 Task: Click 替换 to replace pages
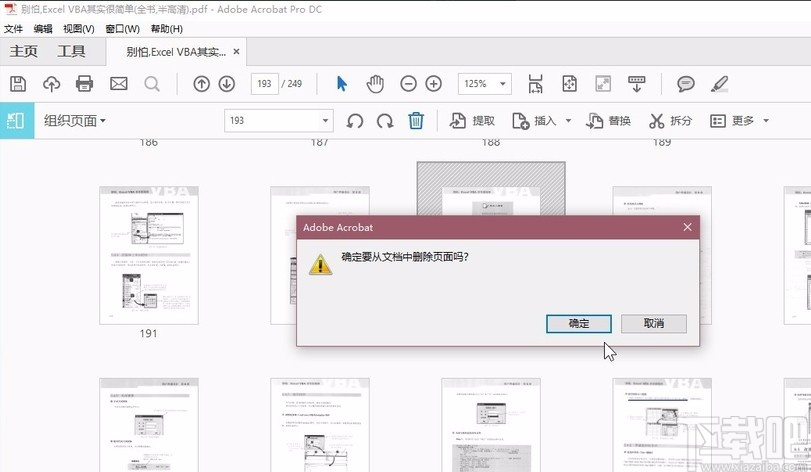coord(608,121)
